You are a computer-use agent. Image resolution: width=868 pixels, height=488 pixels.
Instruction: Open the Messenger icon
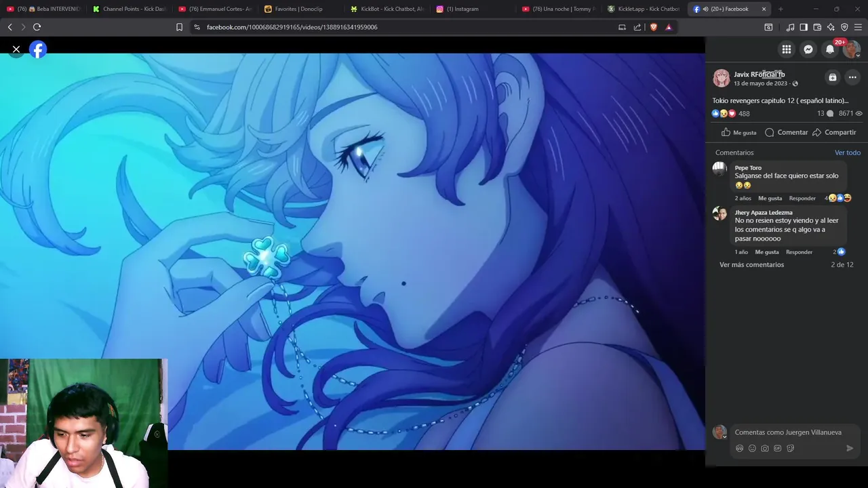tap(808, 49)
